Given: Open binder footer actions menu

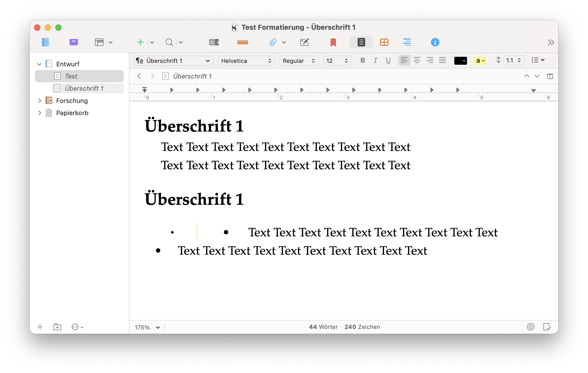Looking at the screenshot, I should [x=78, y=327].
